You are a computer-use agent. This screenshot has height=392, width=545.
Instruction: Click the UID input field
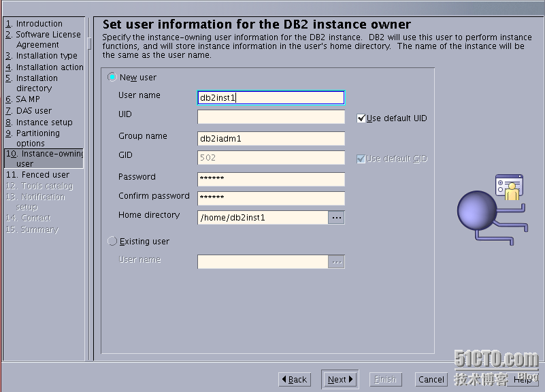[271, 117]
